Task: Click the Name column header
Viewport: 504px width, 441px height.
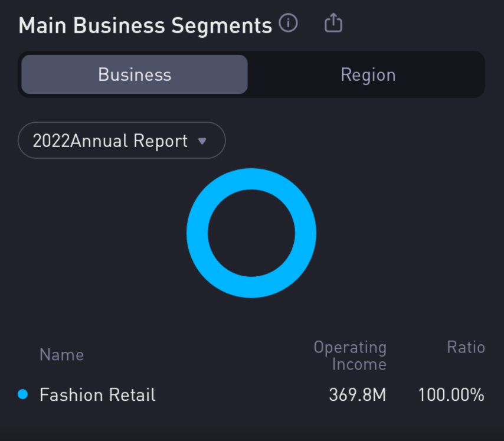Action: point(61,355)
